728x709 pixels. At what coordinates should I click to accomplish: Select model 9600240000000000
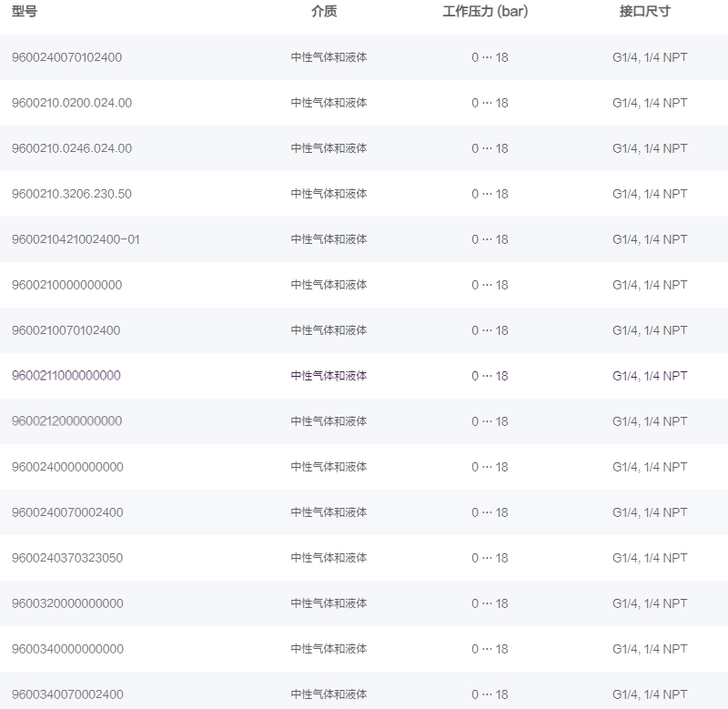[67, 467]
